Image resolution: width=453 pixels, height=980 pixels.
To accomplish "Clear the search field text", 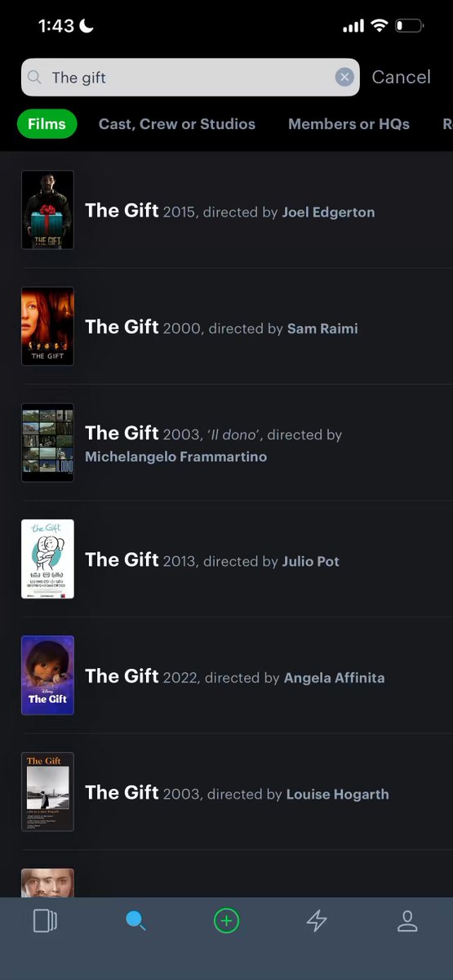I will [344, 77].
